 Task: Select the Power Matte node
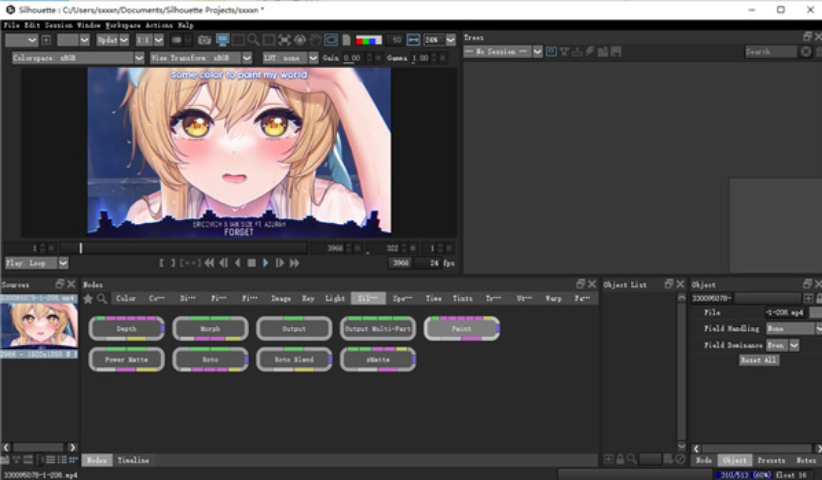point(127,360)
